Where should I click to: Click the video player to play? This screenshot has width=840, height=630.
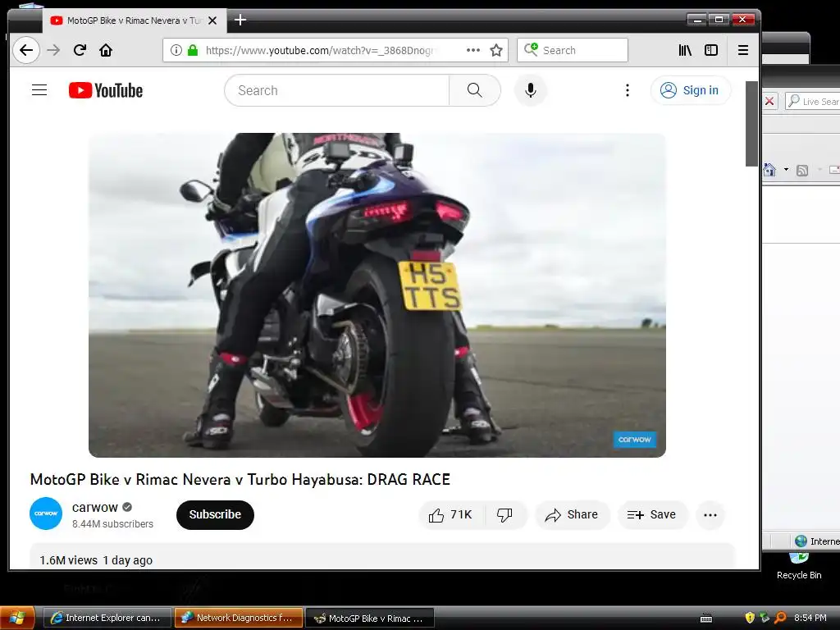(377, 295)
